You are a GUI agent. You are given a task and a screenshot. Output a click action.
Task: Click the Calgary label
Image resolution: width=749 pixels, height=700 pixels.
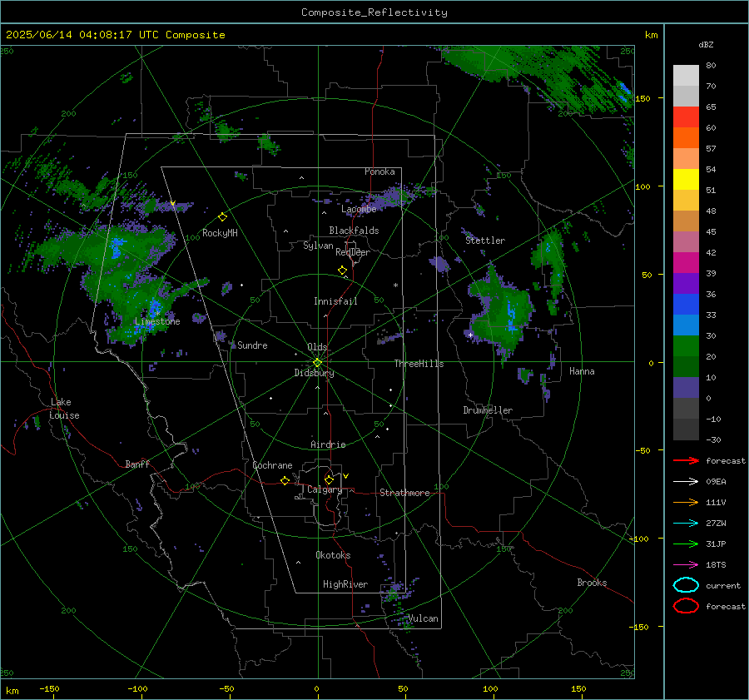point(325,489)
